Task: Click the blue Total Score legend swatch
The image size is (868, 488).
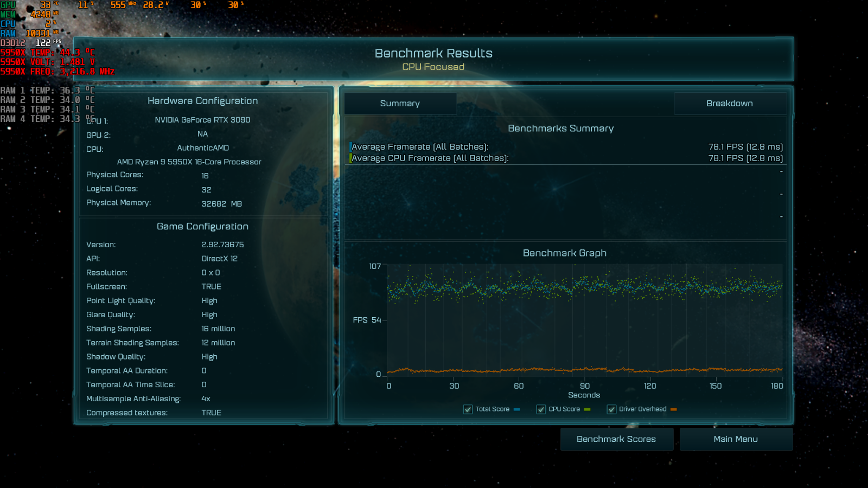Action: pos(516,409)
